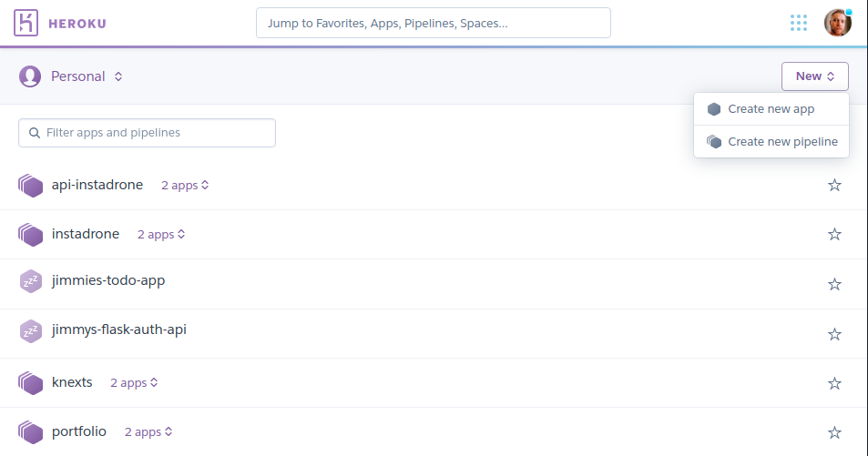Open the user avatar account menu
Viewport: 868px width, 456px height.
[x=837, y=23]
